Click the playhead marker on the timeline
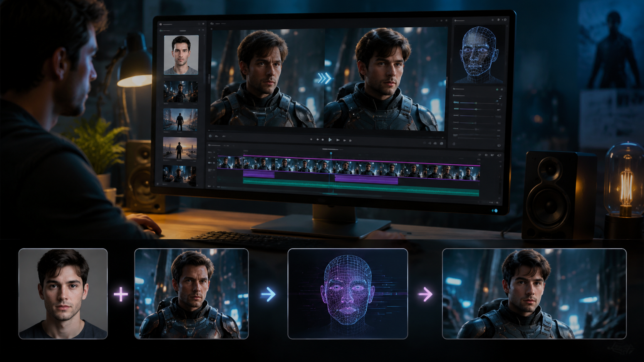The width and height of the screenshot is (644, 362). click(331, 153)
